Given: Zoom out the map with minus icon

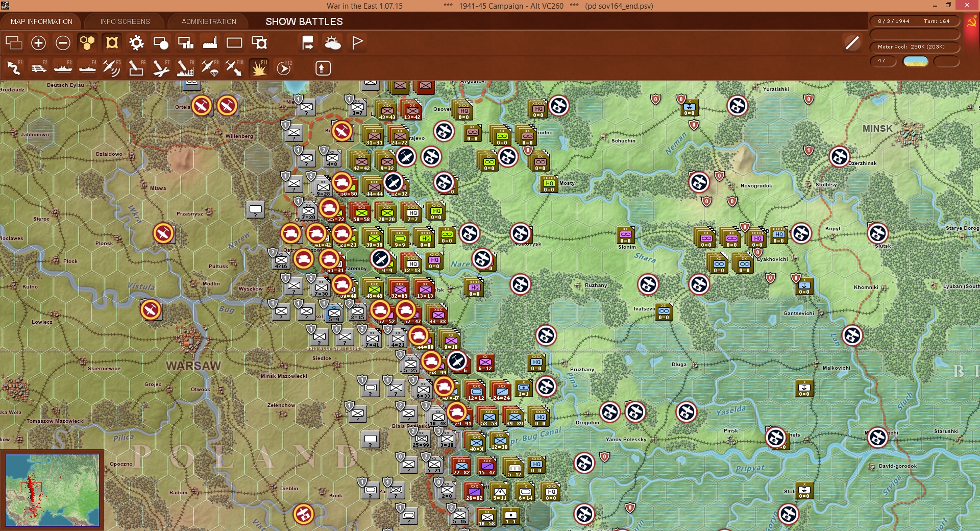Looking at the screenshot, I should pyautogui.click(x=63, y=43).
